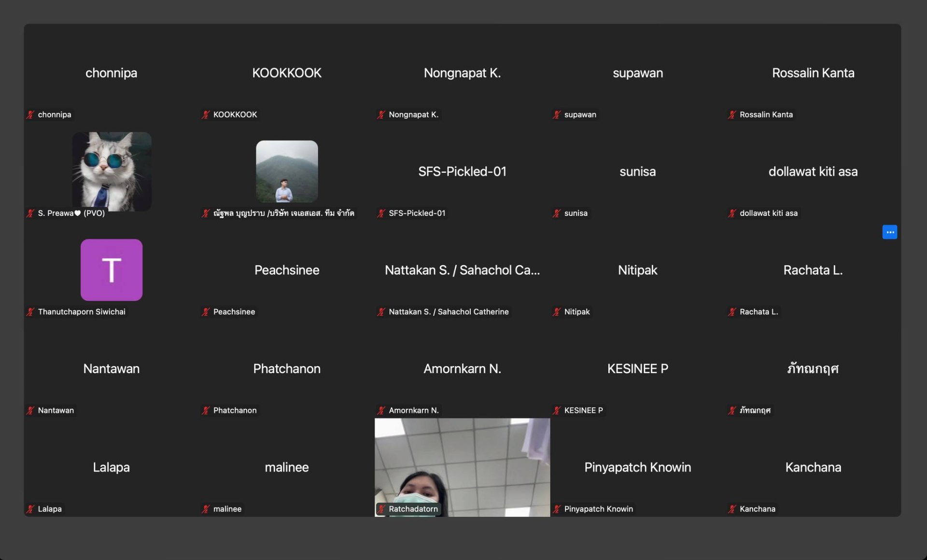Click muted mic icon beside KOOKKOOK label

pos(206,114)
